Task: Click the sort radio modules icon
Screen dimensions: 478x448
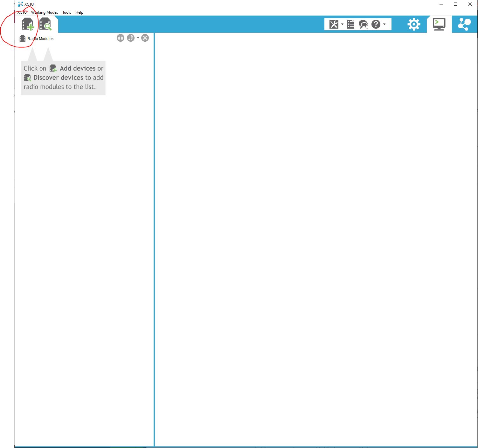Action: 130,38
